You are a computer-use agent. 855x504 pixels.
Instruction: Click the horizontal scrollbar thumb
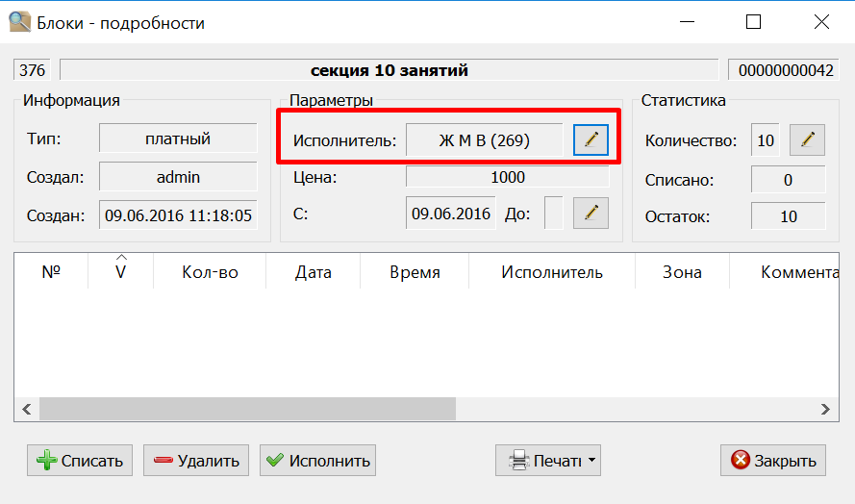click(247, 409)
